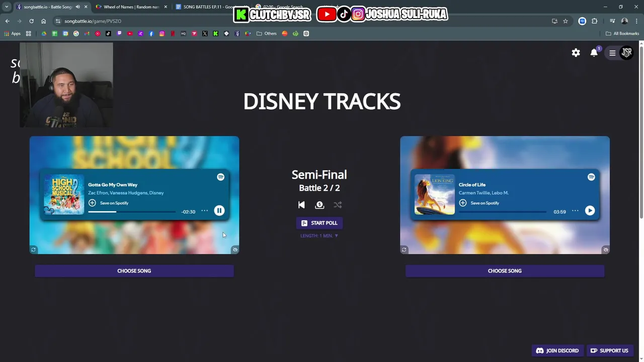Open the notifications bell
This screenshot has height=362, width=644.
click(594, 53)
